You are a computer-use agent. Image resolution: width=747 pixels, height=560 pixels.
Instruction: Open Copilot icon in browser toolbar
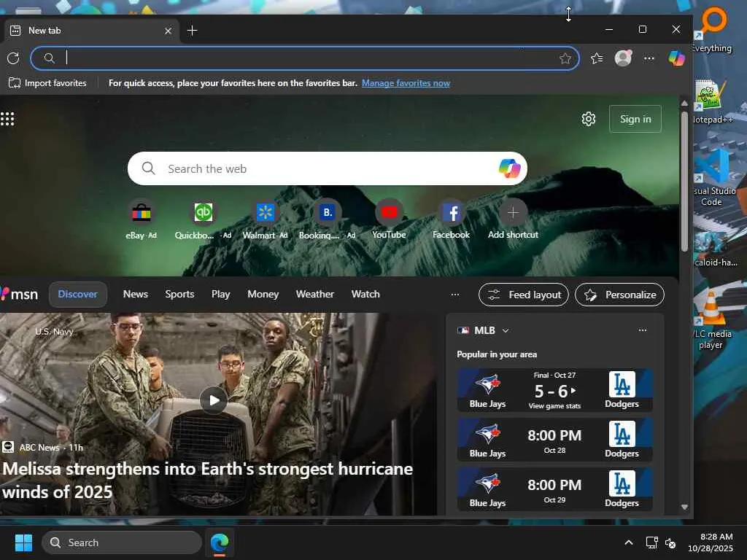676,58
